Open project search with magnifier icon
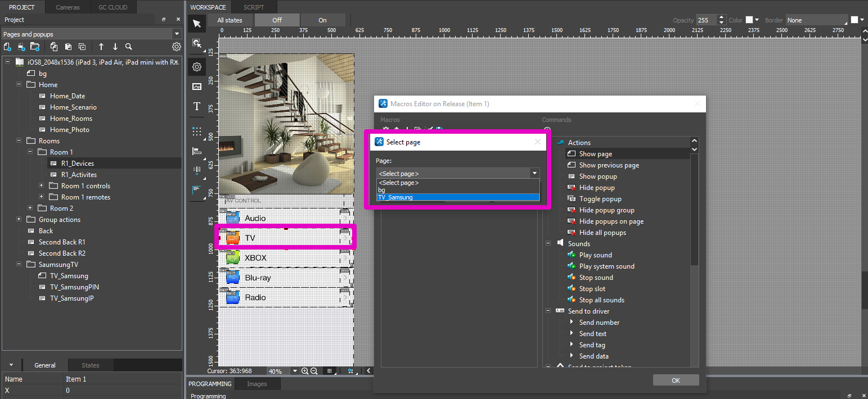The height and width of the screenshot is (399, 868). 129,47
